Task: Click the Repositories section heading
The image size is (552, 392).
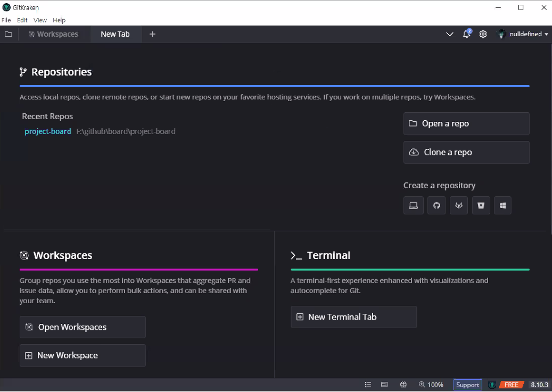Action: (62, 72)
